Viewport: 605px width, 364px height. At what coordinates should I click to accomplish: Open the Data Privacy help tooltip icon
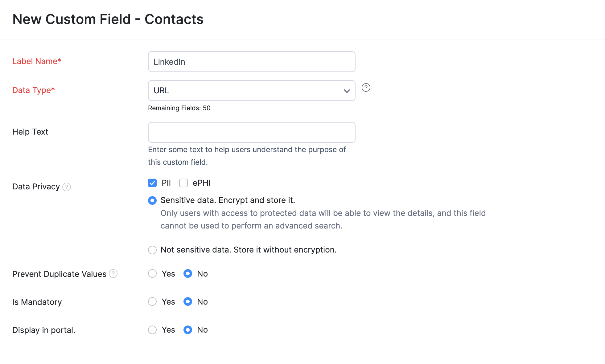pyautogui.click(x=67, y=187)
